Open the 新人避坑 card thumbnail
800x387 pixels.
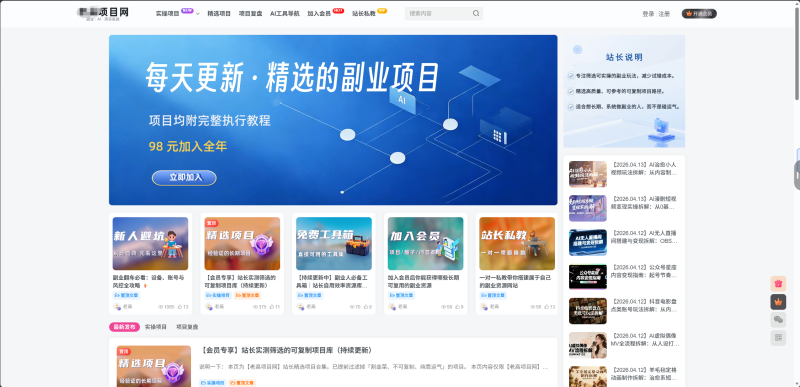point(151,244)
